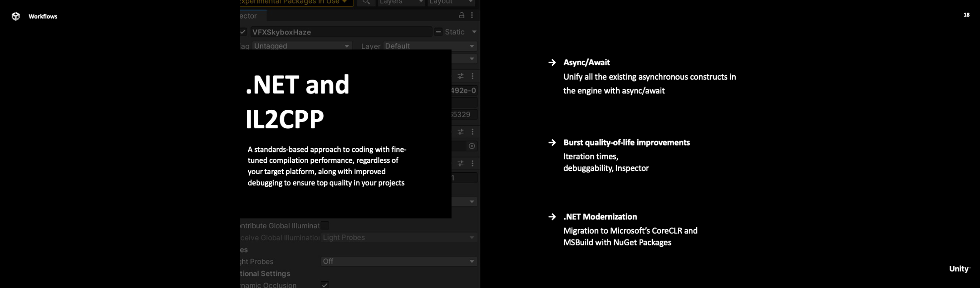The height and width of the screenshot is (288, 980).
Task: Click the .NET and IL2CPP heading
Action: (297, 102)
